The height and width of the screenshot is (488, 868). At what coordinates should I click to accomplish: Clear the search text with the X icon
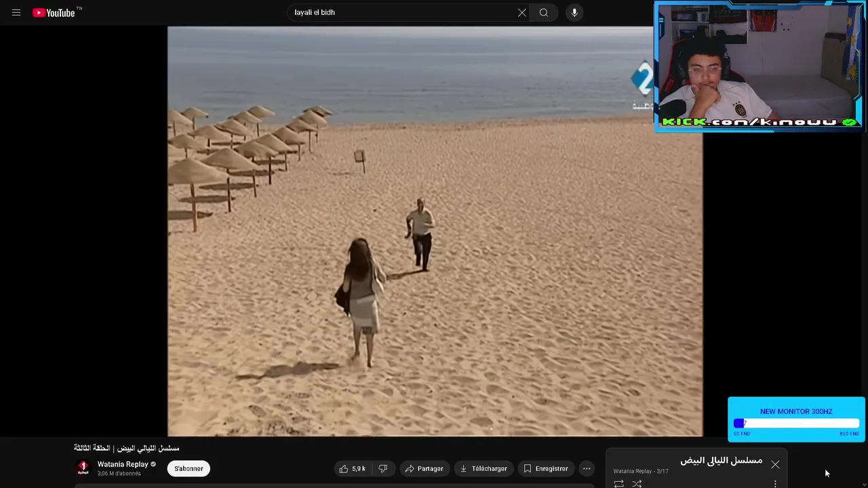(522, 12)
